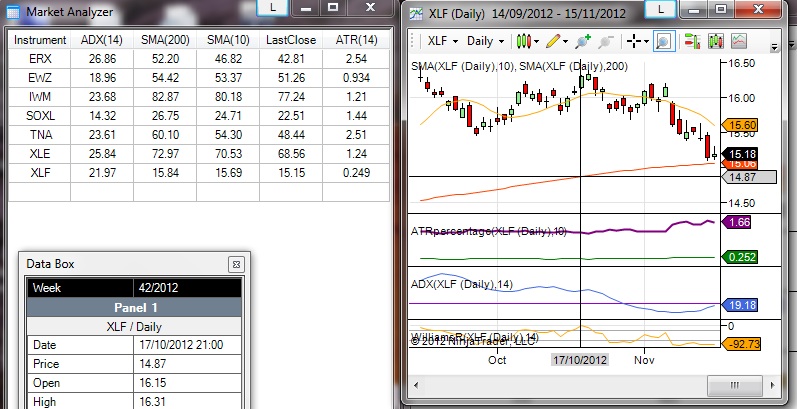
Task: Toggle the Data Box magnifier icon
Action: (664, 41)
